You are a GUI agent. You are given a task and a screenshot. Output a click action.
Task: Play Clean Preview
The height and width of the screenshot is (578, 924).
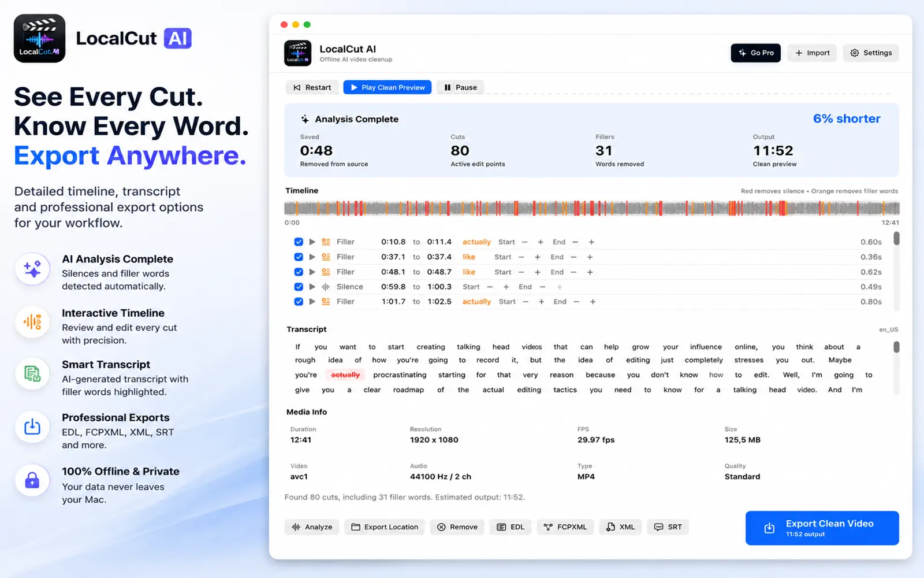pyautogui.click(x=388, y=87)
